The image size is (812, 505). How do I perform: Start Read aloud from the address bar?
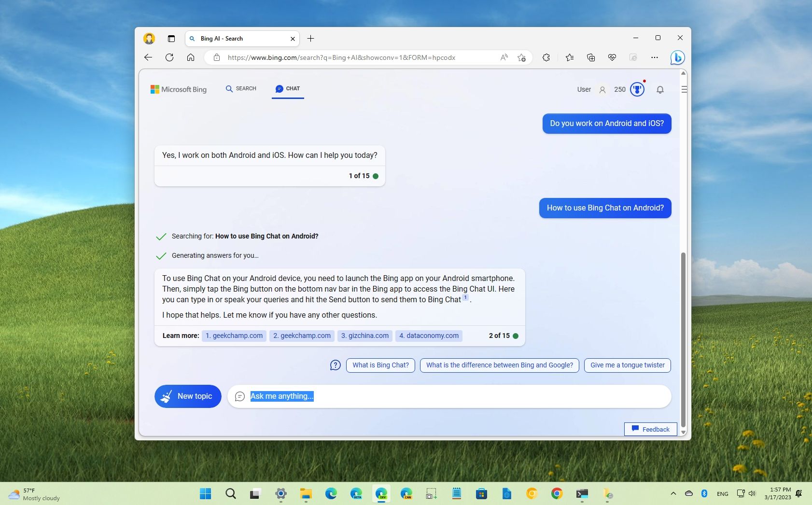(x=504, y=57)
